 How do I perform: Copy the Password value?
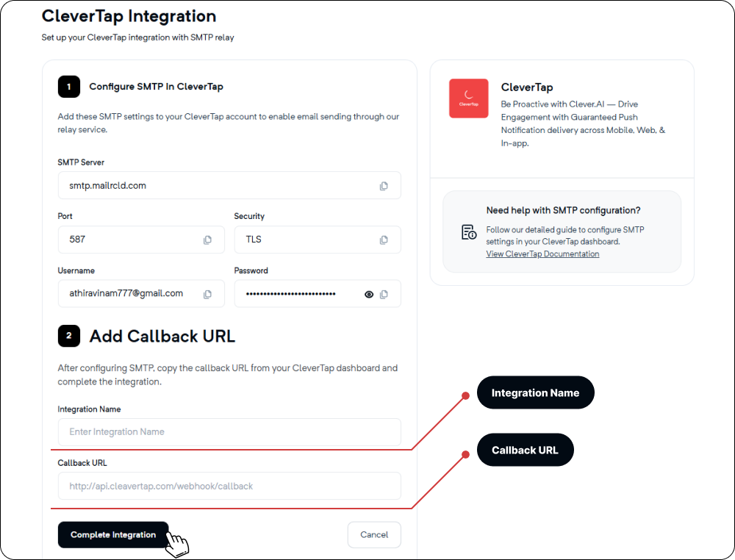[x=384, y=294]
